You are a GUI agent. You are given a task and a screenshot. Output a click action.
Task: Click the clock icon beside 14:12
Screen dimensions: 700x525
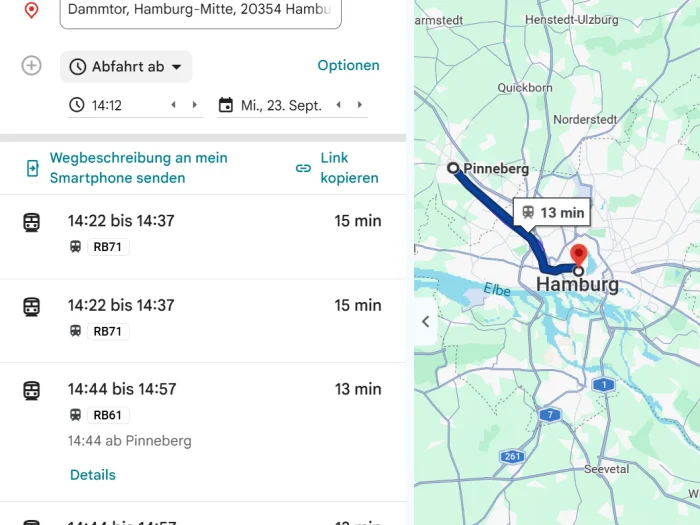77,105
